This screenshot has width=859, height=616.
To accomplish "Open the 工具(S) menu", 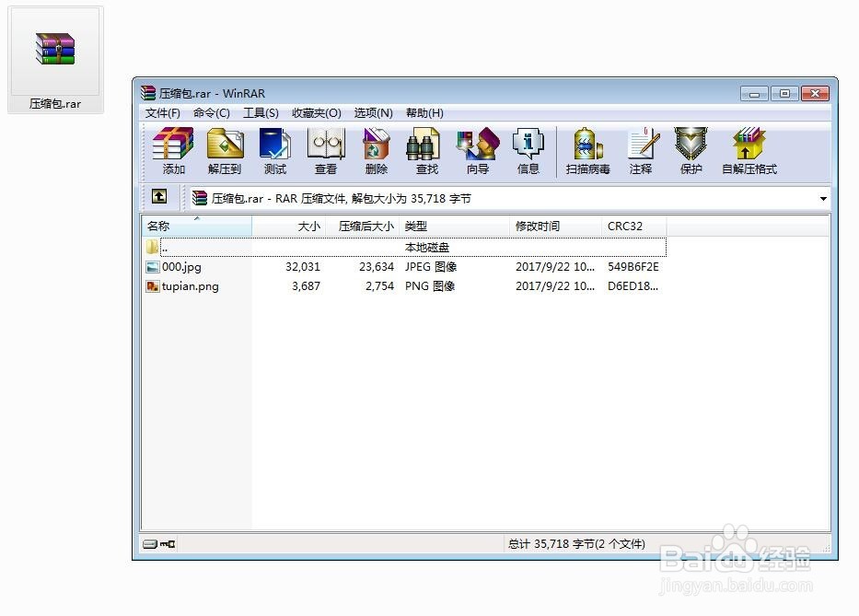I will (x=261, y=113).
